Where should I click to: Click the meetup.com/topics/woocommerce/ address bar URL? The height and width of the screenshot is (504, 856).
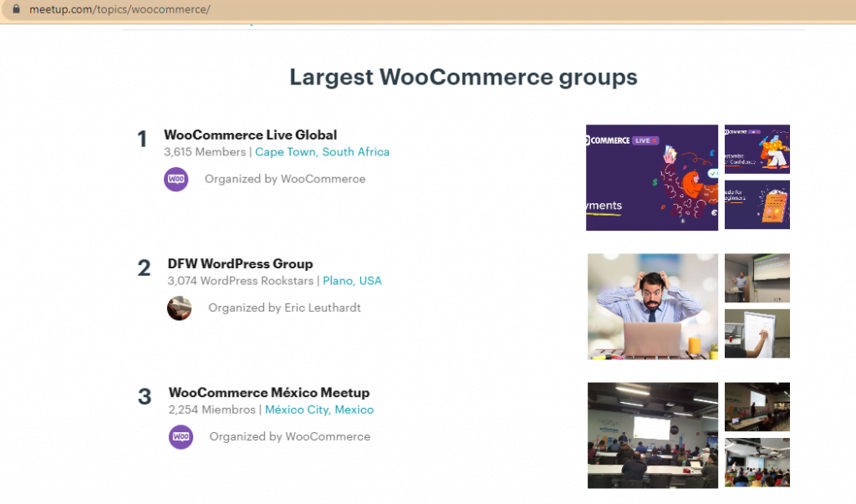click(120, 9)
